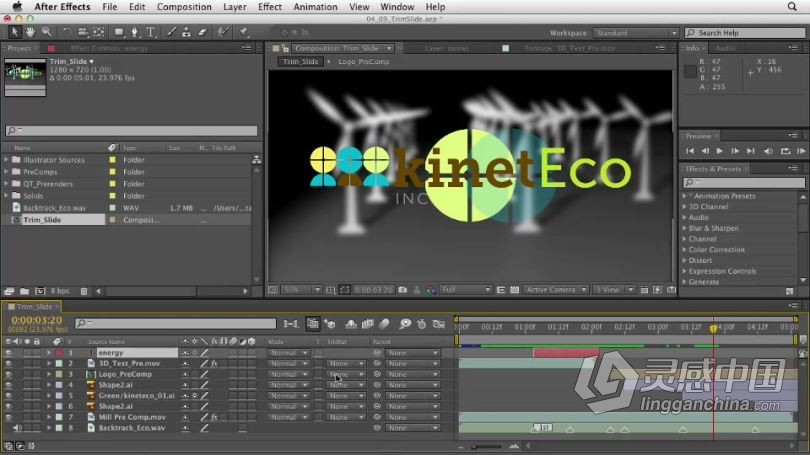Open the Composition menu

coord(184,7)
